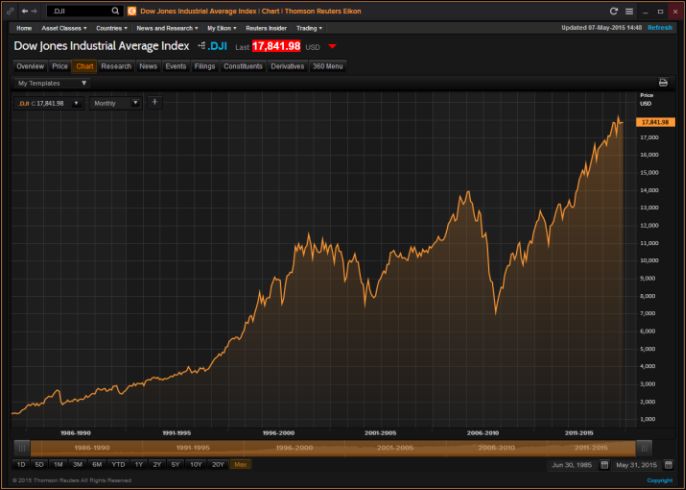Viewport: 686px width, 490px height.
Task: Open the Monthly interval dropdown
Action: coord(116,103)
